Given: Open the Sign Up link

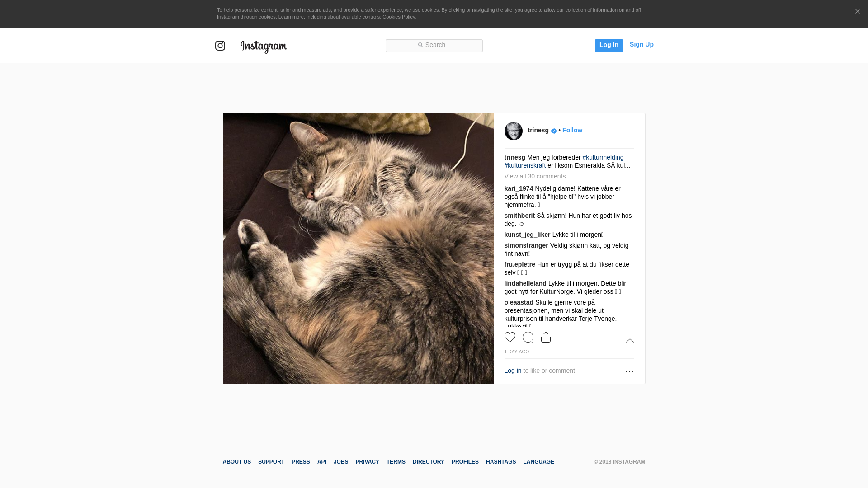Looking at the screenshot, I should pyautogui.click(x=642, y=44).
